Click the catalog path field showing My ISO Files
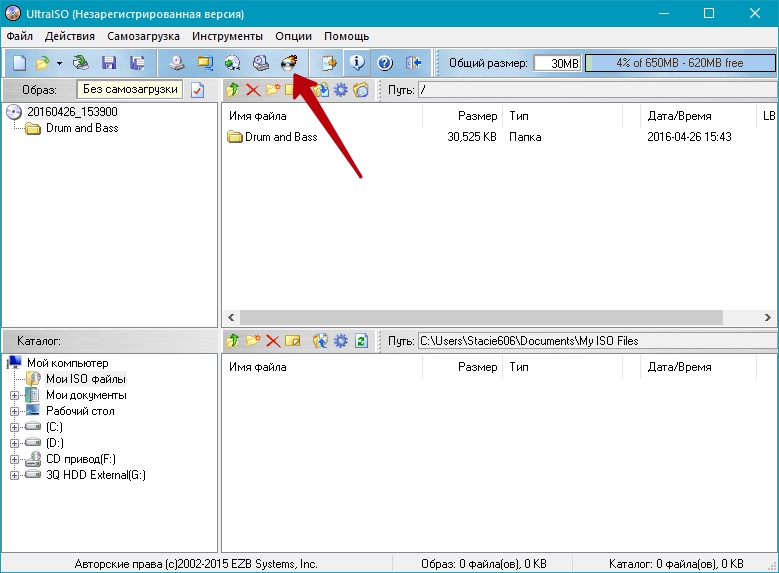 pos(595,341)
